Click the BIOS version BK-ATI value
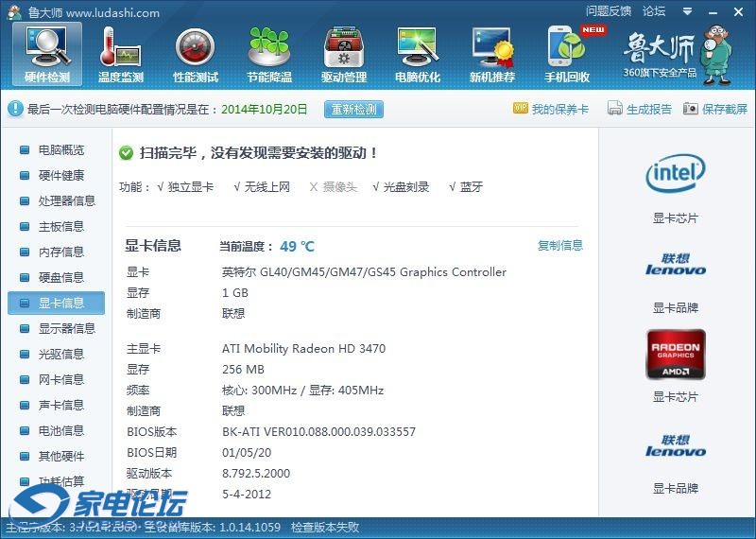The height and width of the screenshot is (539, 756). coord(318,432)
